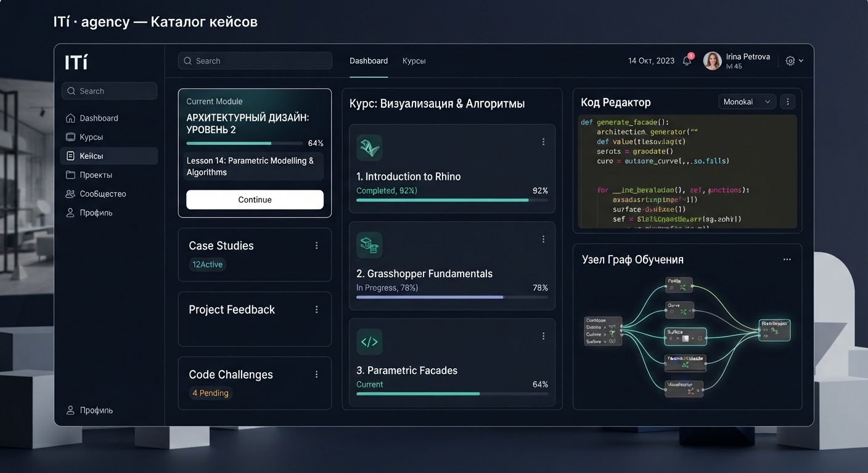This screenshot has width=868, height=473.
Task: Open the Код Редактор three-dot menu
Action: click(787, 102)
